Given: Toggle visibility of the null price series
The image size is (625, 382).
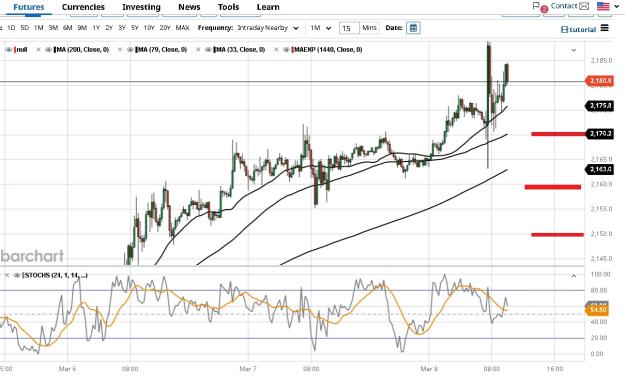Looking at the screenshot, I should [x=8, y=50].
